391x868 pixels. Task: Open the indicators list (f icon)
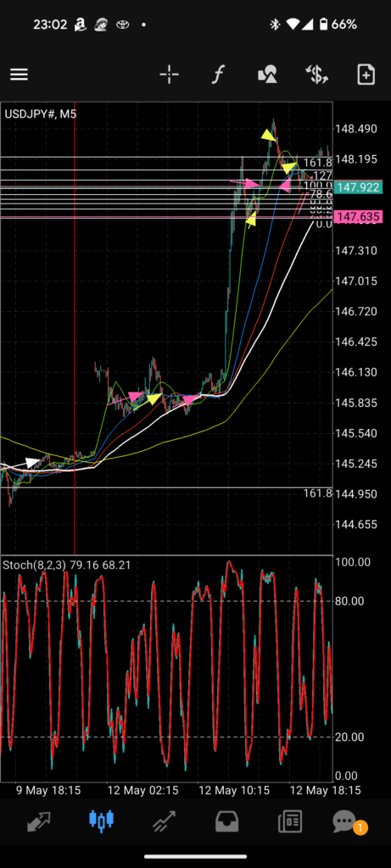pyautogui.click(x=218, y=75)
